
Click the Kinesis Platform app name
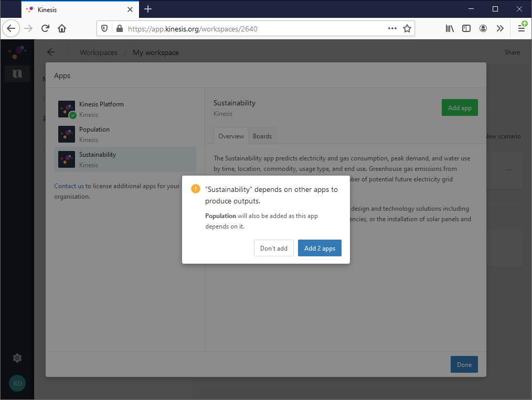[x=101, y=104]
